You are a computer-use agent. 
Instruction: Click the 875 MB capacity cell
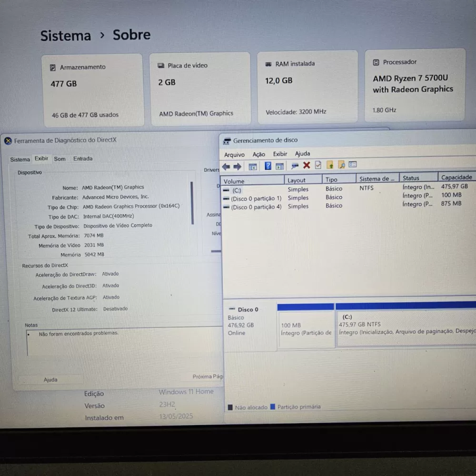click(x=451, y=203)
